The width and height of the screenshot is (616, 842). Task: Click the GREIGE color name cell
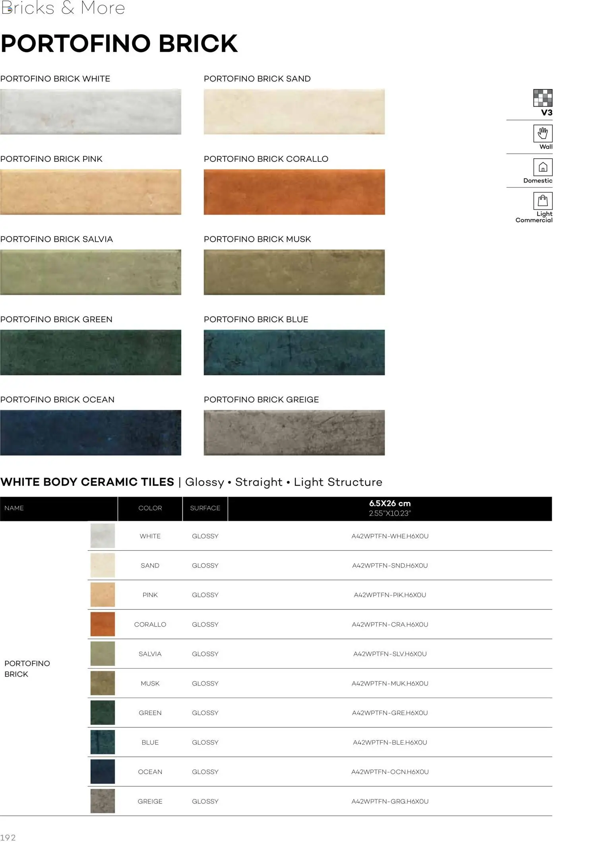click(150, 801)
